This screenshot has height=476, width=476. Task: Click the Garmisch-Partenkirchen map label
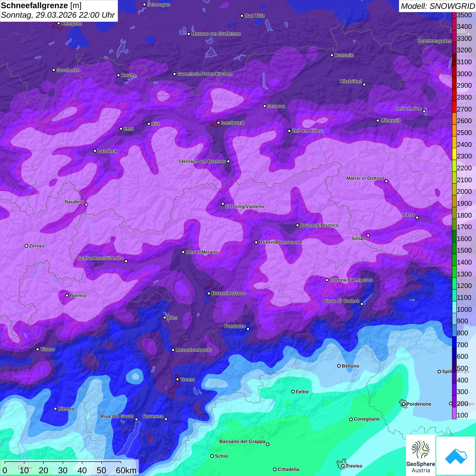pos(205,74)
